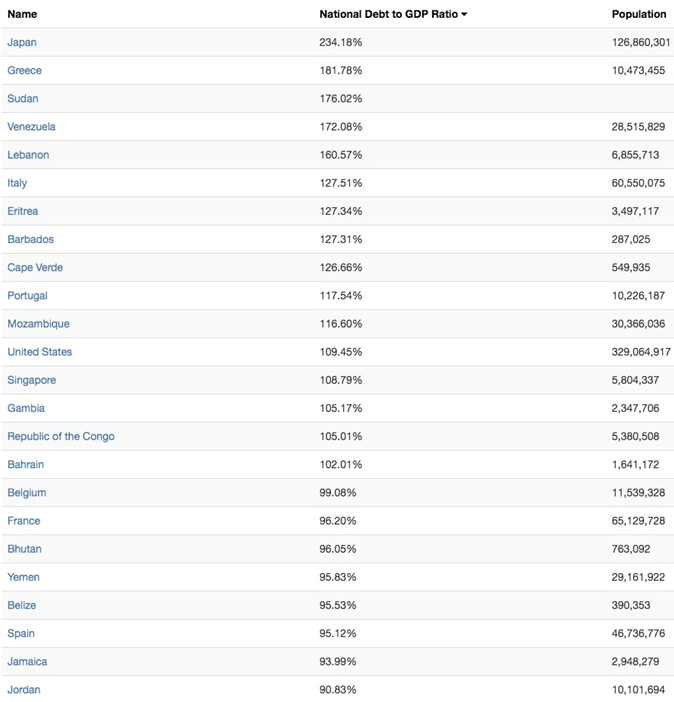Click the Population column header
The height and width of the screenshot is (702, 674).
click(638, 14)
